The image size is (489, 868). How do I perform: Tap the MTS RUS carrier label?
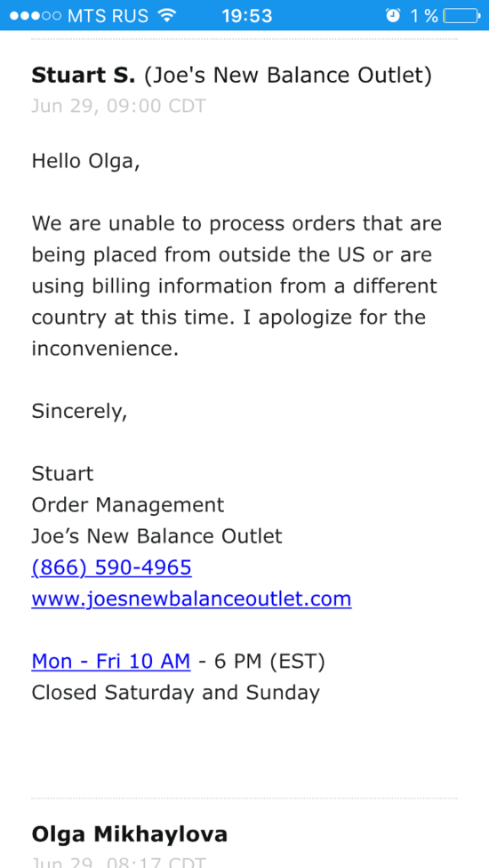108,15
